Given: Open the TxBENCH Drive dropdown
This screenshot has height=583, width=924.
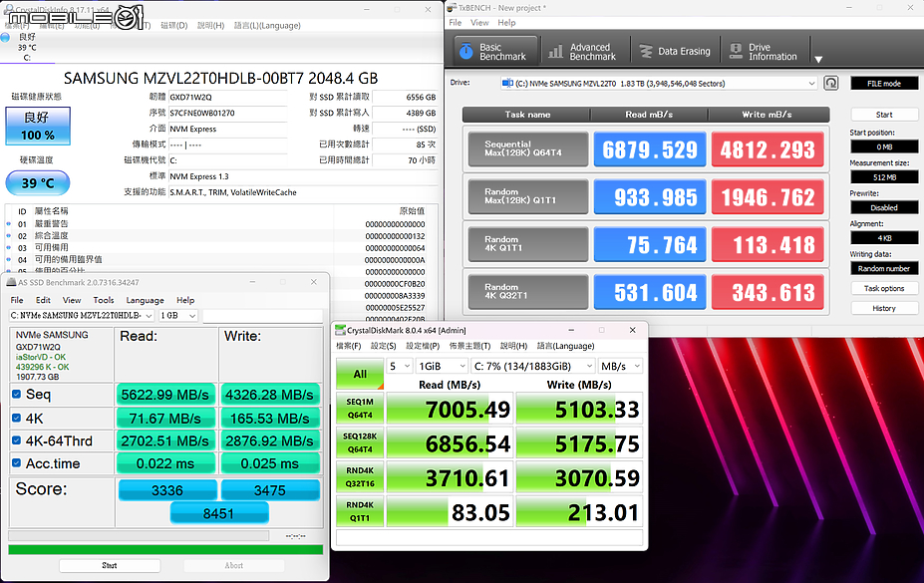Looking at the screenshot, I should pos(659,84).
